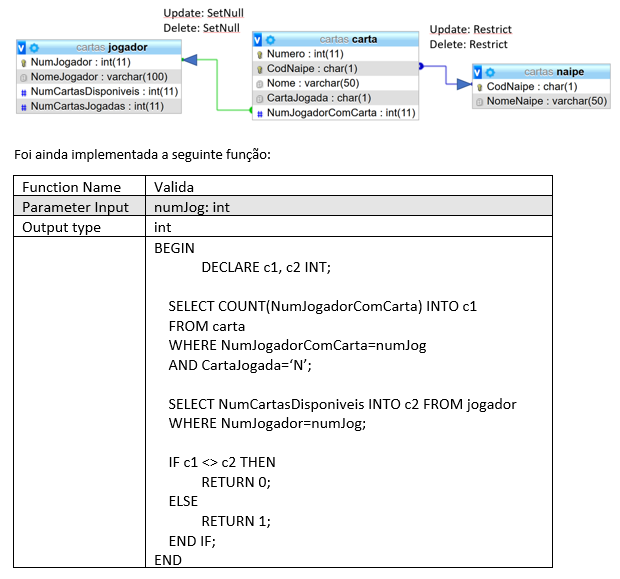The image size is (620, 579).
Task: Click the hash icon beside NumJogadorComCarta
Action: pyautogui.click(x=259, y=114)
